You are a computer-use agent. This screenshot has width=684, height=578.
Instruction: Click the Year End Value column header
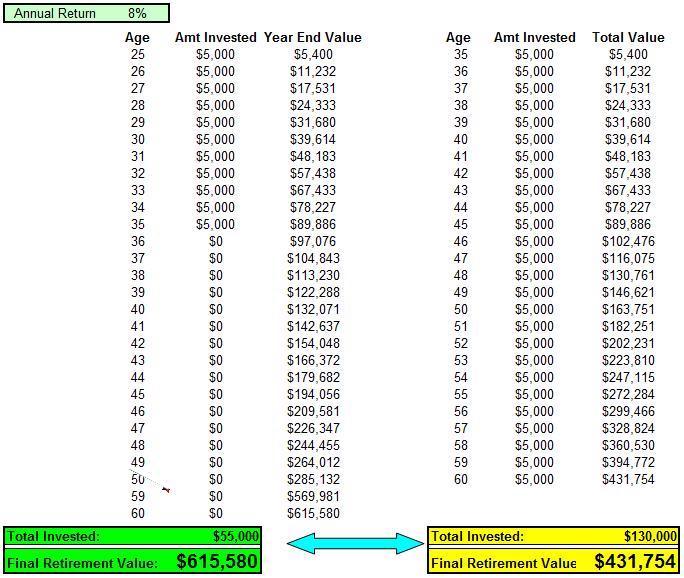pyautogui.click(x=312, y=38)
